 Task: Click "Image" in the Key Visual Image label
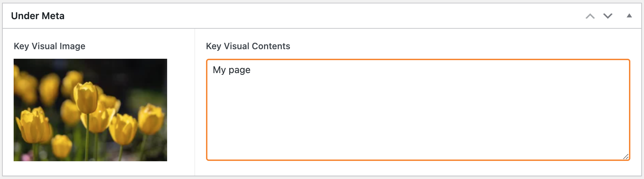pyautogui.click(x=72, y=46)
